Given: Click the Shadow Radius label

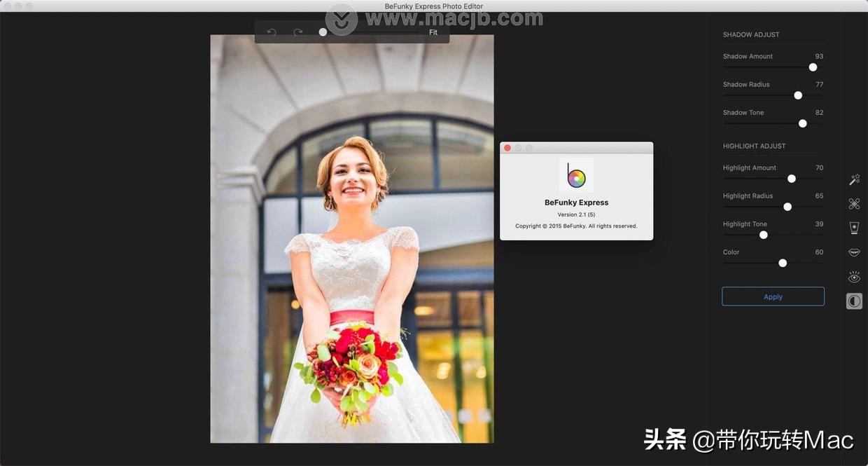Looking at the screenshot, I should (746, 84).
